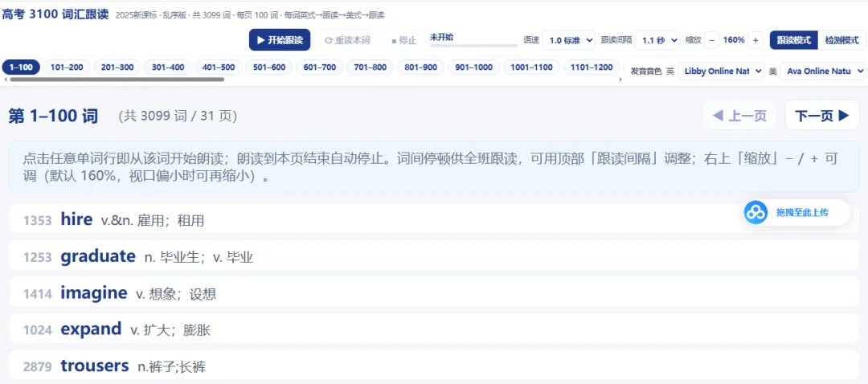Go to previous page with 上一页
This screenshot has width=868, height=384.
coord(739,116)
